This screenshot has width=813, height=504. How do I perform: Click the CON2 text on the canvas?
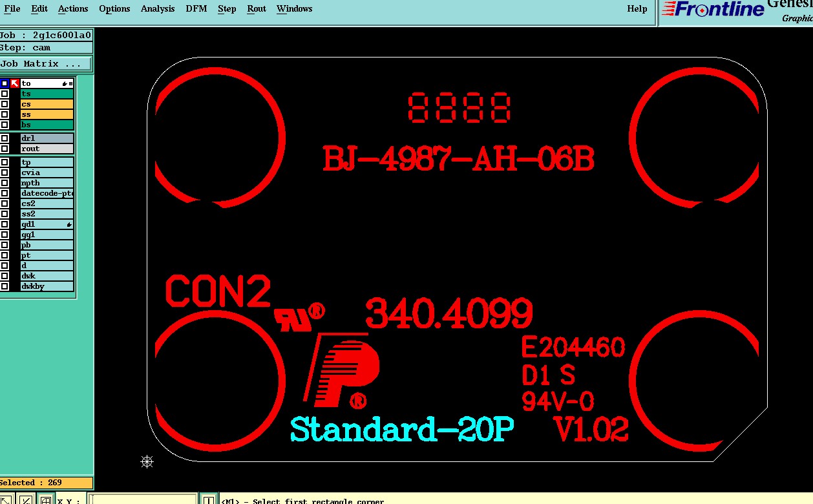(x=218, y=291)
